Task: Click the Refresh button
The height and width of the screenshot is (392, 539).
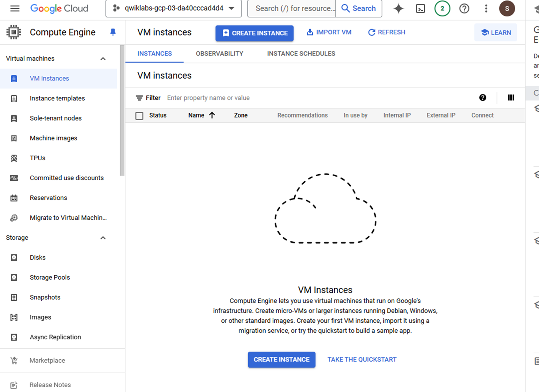Action: (387, 32)
